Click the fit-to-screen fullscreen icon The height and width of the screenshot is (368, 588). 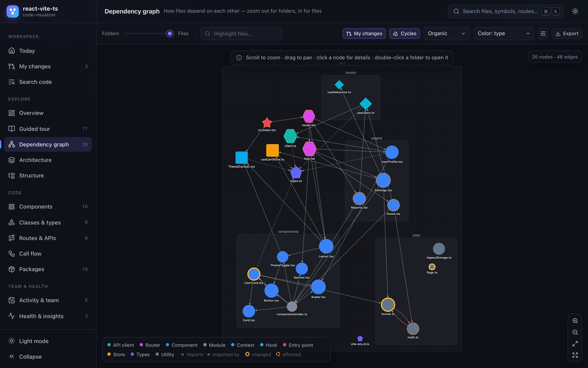575,355
